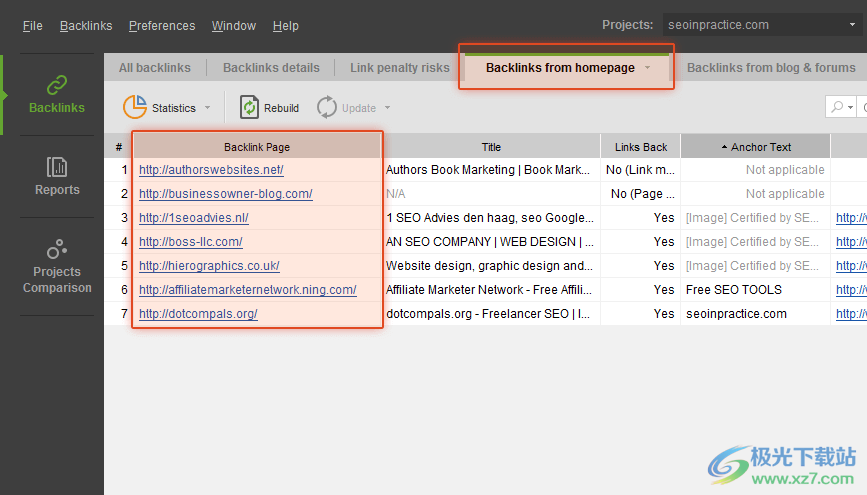Open the Preferences menu
Screen dimensions: 867x495
(161, 25)
